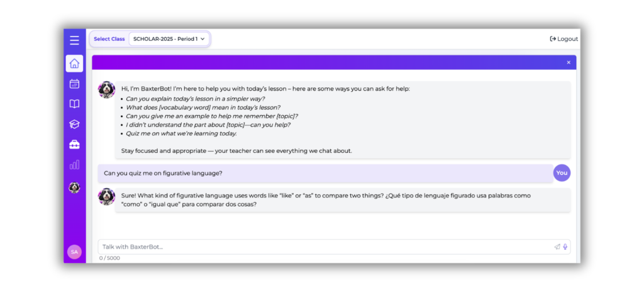The image size is (644, 292).
Task: Click the You avatar bubble
Action: (562, 173)
